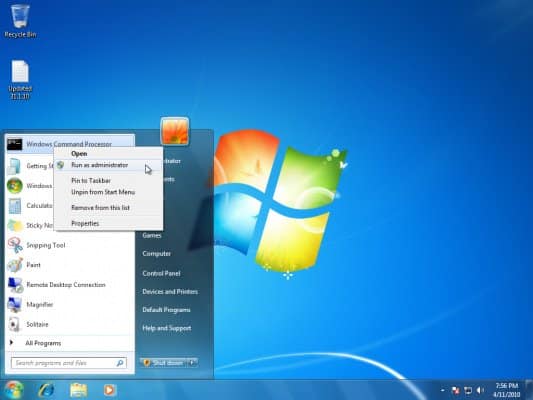Viewport: 533px width, 400px height.
Task: Select the Updated text file icon on desktop
Action: point(20,80)
